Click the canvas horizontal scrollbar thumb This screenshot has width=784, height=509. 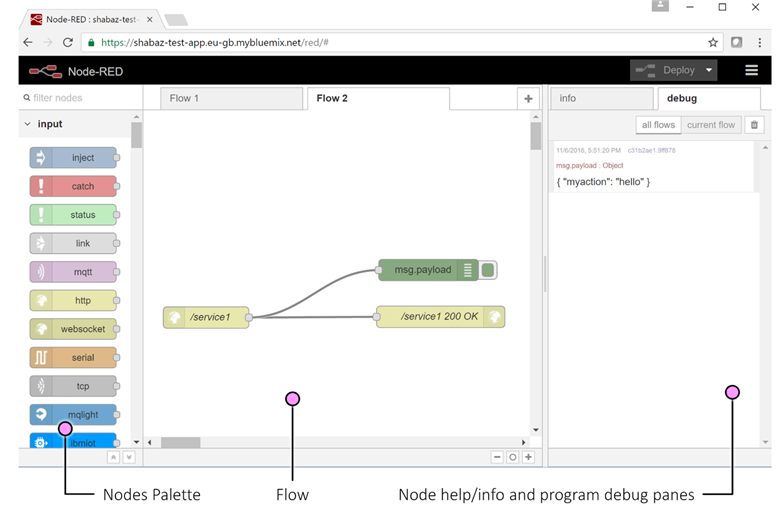coord(180,442)
